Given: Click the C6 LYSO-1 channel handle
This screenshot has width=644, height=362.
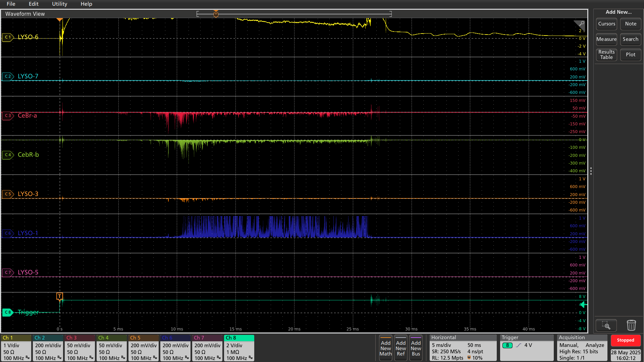Looking at the screenshot, I should point(8,233).
